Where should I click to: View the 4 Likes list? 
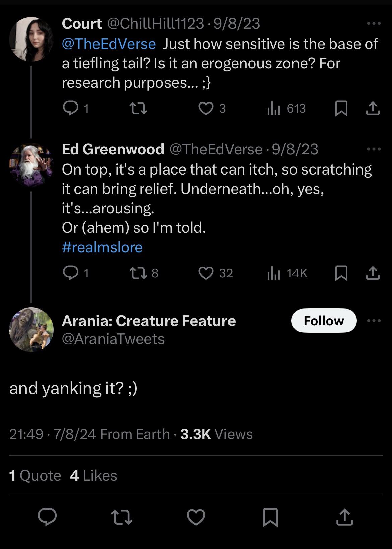tap(93, 475)
